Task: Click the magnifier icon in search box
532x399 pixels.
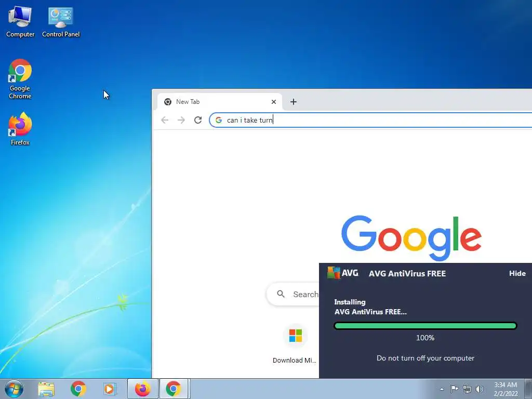Action: tap(281, 294)
